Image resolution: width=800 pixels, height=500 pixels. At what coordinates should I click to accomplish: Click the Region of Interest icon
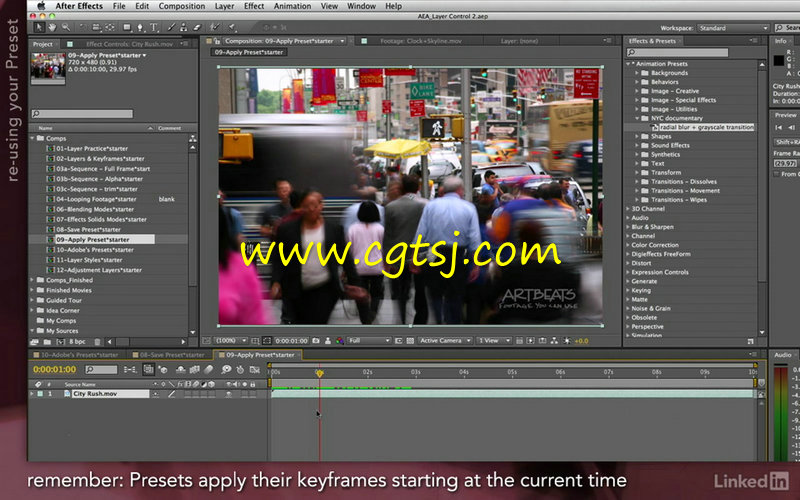point(399,341)
